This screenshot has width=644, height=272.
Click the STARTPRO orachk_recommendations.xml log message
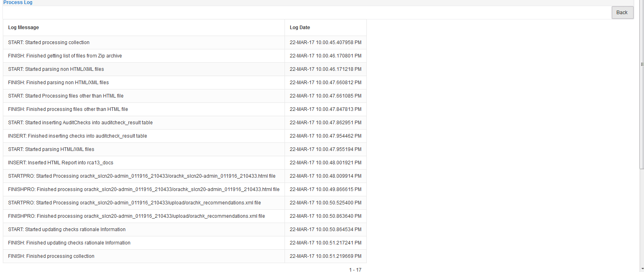point(135,203)
